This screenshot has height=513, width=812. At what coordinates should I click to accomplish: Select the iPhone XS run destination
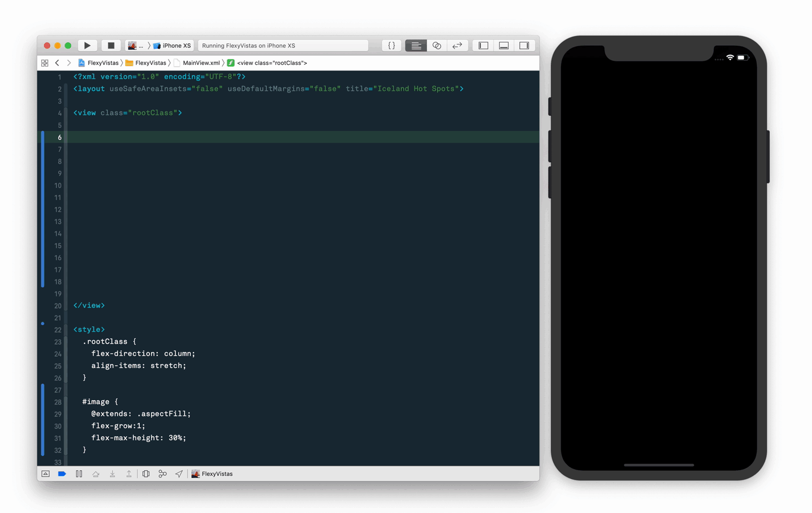172,46
